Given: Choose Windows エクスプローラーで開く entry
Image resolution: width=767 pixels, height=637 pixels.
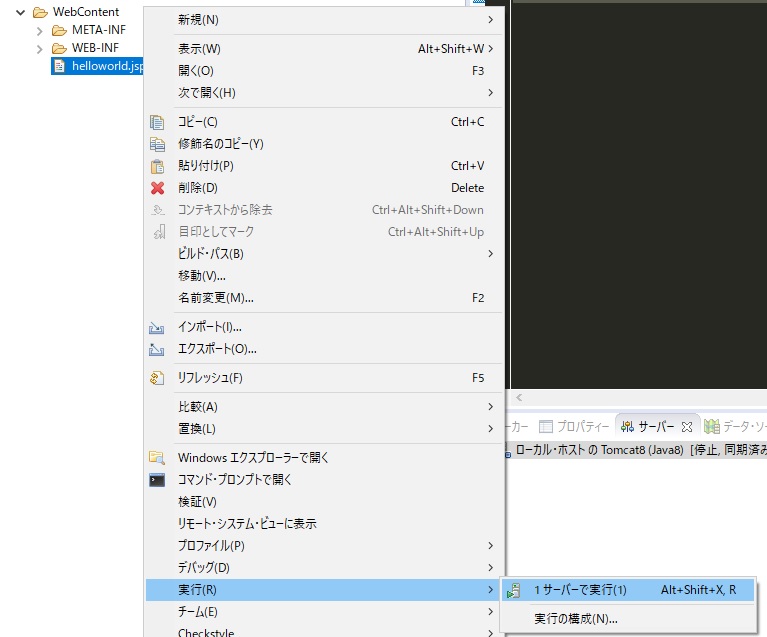Looking at the screenshot, I should pyautogui.click(x=325, y=457).
